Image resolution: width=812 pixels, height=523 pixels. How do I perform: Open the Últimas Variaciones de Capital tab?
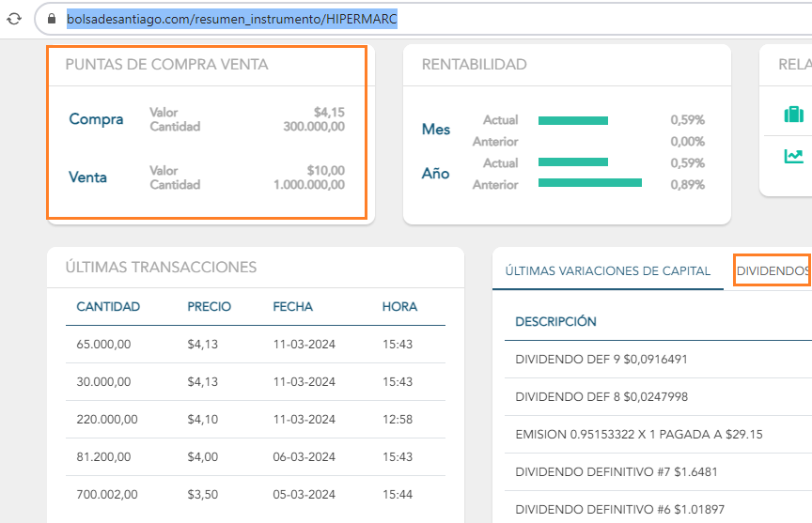pyautogui.click(x=607, y=271)
